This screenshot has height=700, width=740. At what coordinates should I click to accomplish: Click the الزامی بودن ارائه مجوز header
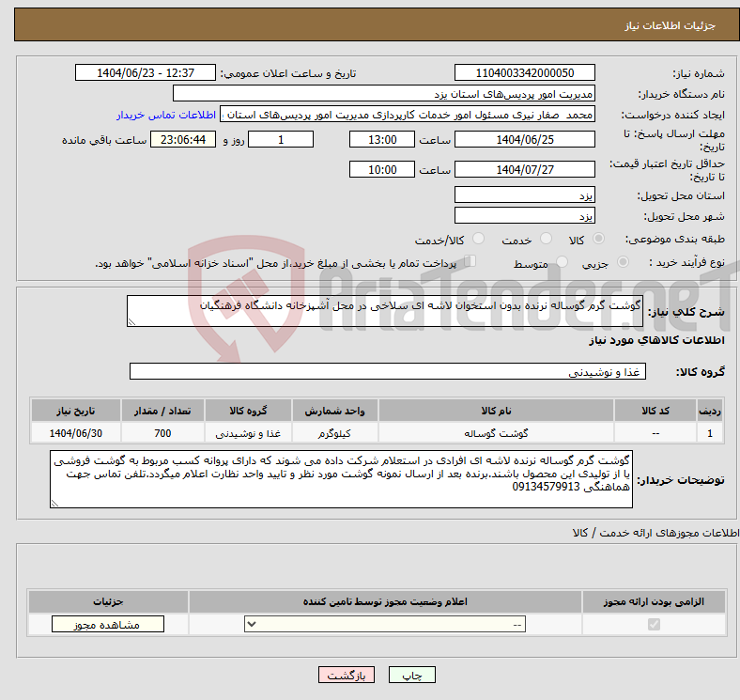(654, 601)
